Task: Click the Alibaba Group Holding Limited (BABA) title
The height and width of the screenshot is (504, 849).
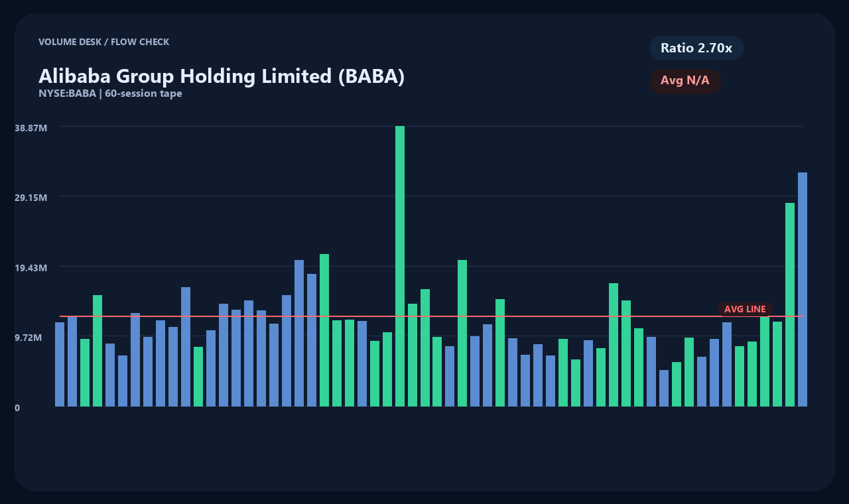Action: coord(222,76)
